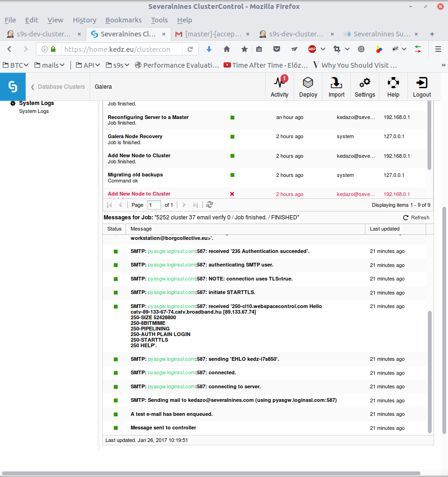Image resolution: width=448 pixels, height=477 pixels.
Task: Expand the API bookmarks folder
Action: pos(88,65)
